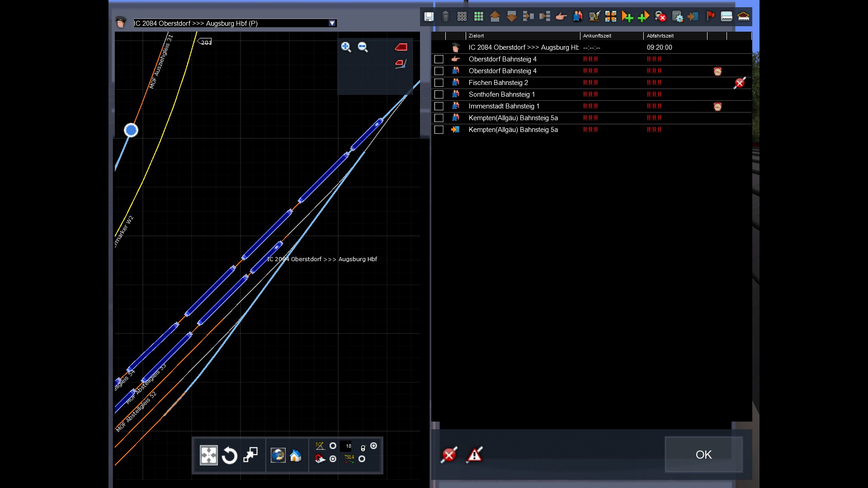
Task: Open the IC 2084 service dropdown arrow
Action: 332,23
